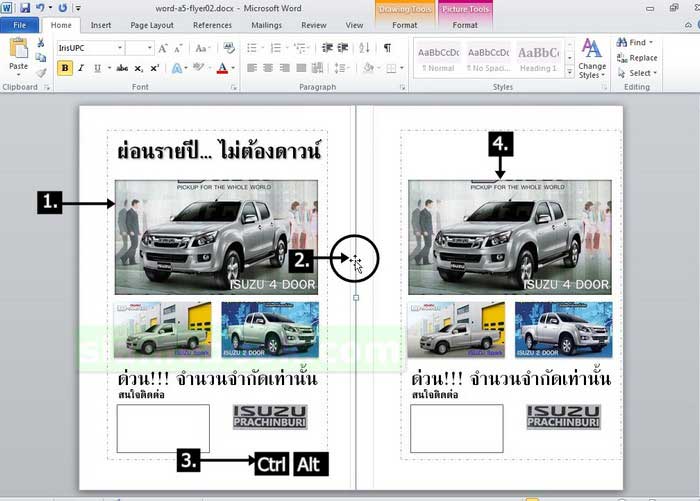The image size is (700, 501).
Task: Open the Change Case menu
Action: click(x=202, y=48)
